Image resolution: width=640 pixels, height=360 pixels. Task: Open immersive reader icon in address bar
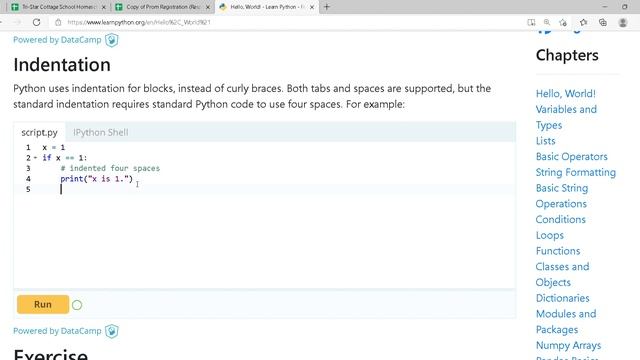coord(531,22)
